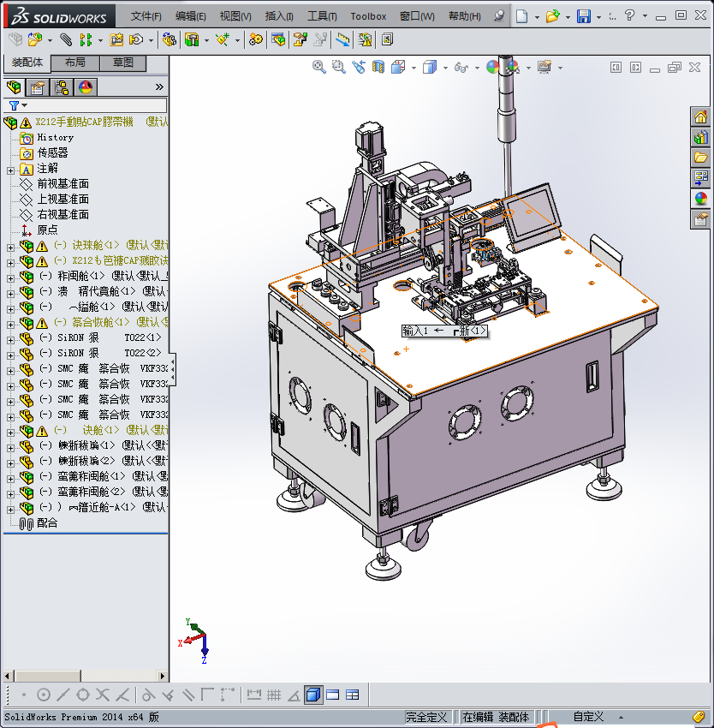Viewport: 714px width, 728px height.
Task: Open the New document icon
Action: 521,16
